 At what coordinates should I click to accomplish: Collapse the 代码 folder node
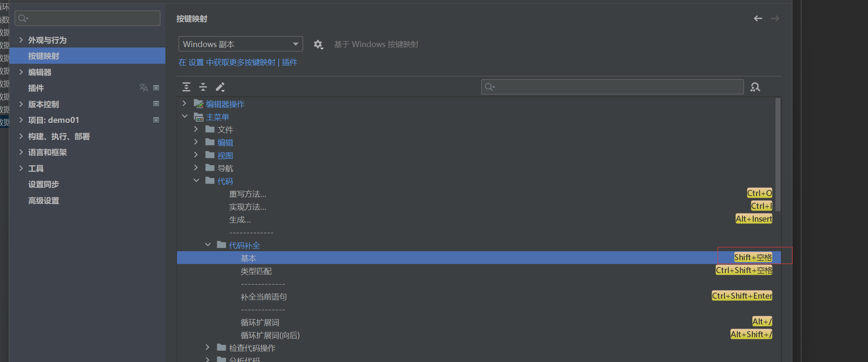point(196,181)
